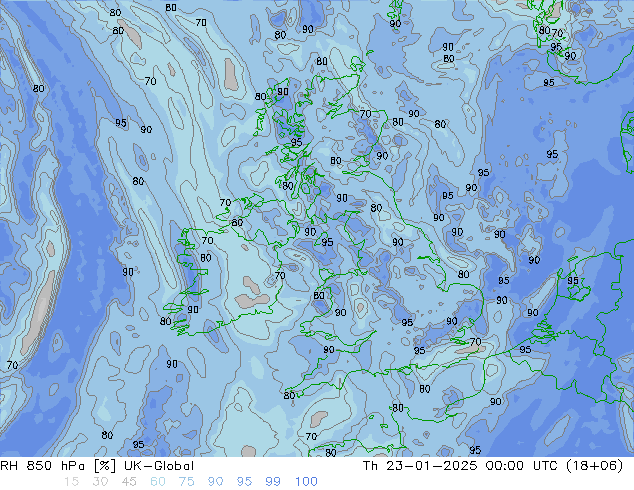Select the 45 value in the legend
The height and width of the screenshot is (490, 634).
click(129, 482)
